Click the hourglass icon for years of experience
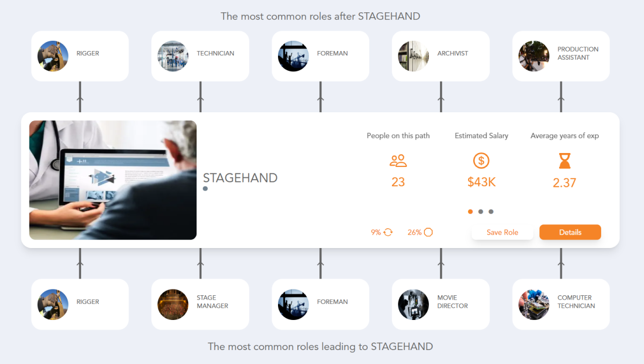Screen dimensions: 644x364 564,161
